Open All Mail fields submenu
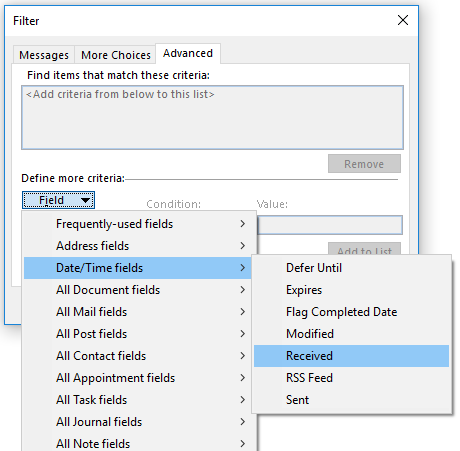Viewport: 460px width, 451px height. point(139,312)
